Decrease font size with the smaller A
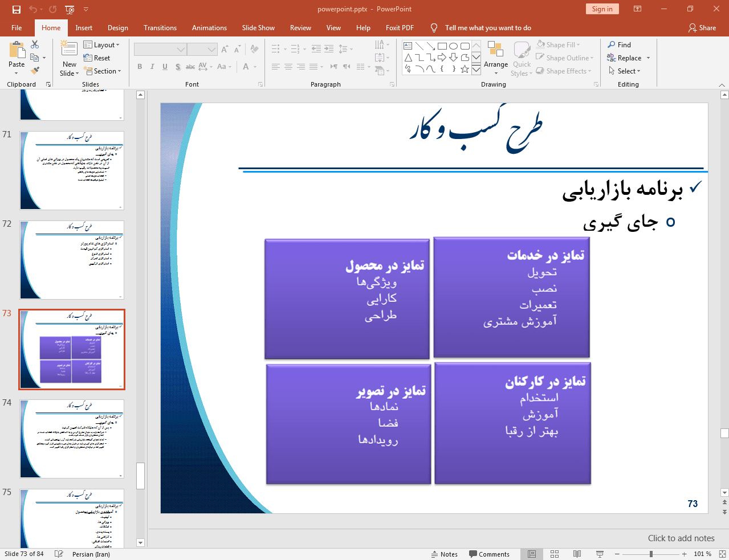This screenshot has width=729, height=560. [237, 50]
